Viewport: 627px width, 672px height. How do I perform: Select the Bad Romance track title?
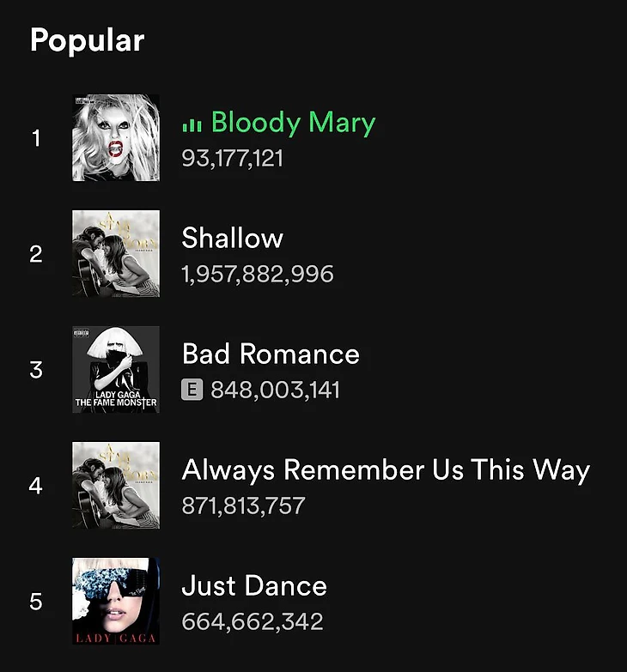(271, 354)
